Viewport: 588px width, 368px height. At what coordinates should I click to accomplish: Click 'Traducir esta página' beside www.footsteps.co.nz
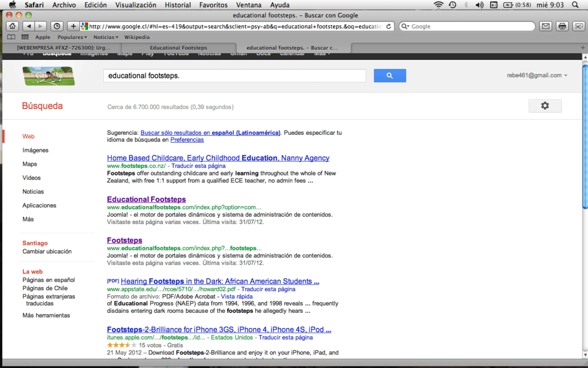click(198, 166)
